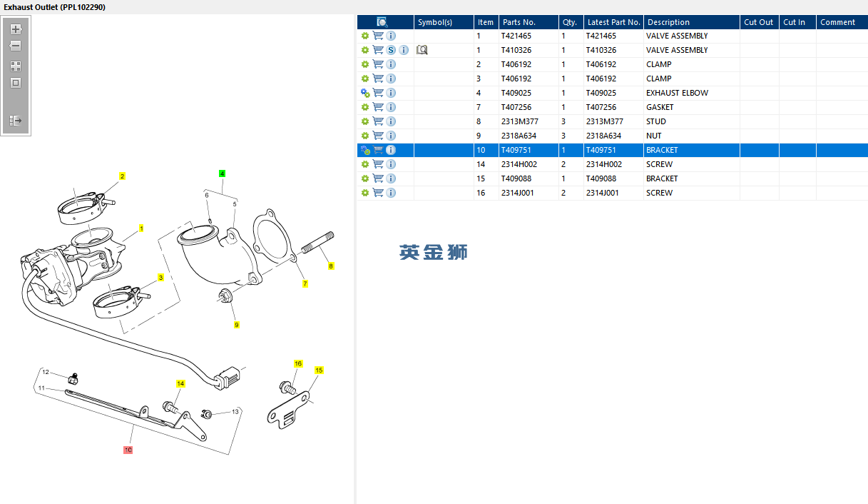The height and width of the screenshot is (504, 868).
Task: Add the 2318A634 nut to cart
Action: (378, 136)
